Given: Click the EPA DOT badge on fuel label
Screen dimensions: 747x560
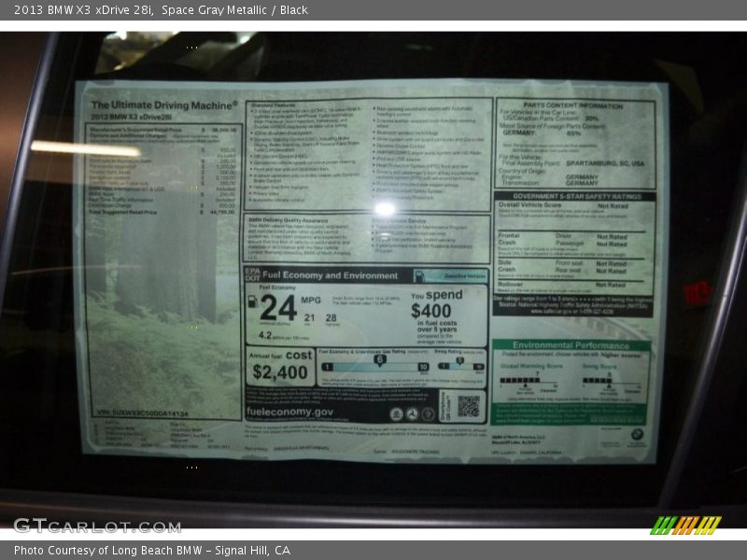Looking at the screenshot, I should (252, 274).
